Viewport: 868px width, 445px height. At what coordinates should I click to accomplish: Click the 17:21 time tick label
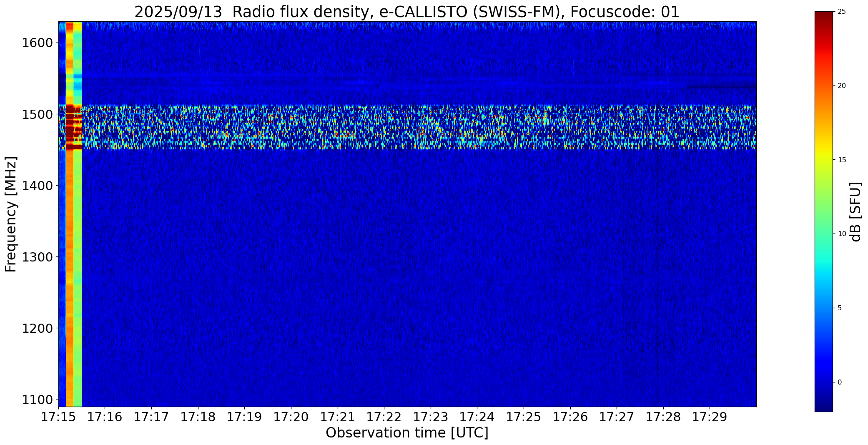click(338, 417)
